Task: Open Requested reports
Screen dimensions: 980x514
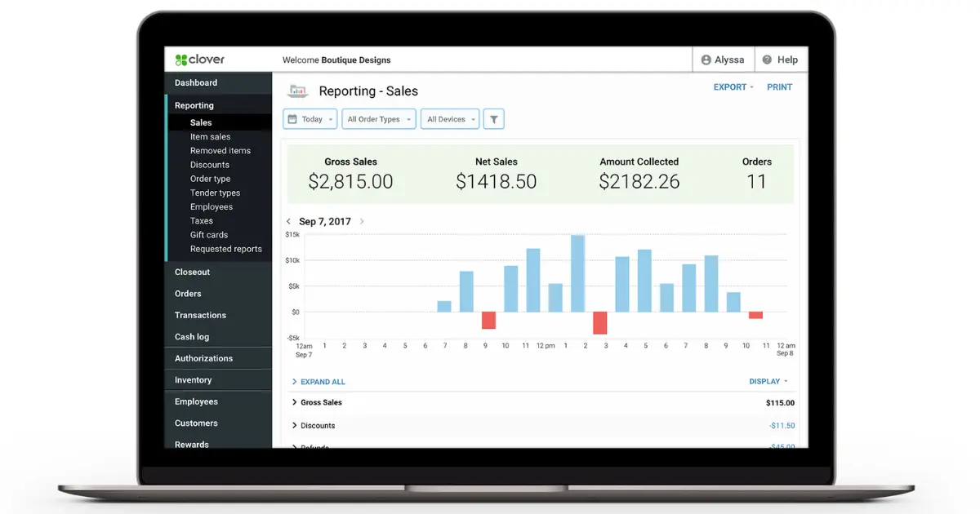Action: click(x=226, y=249)
